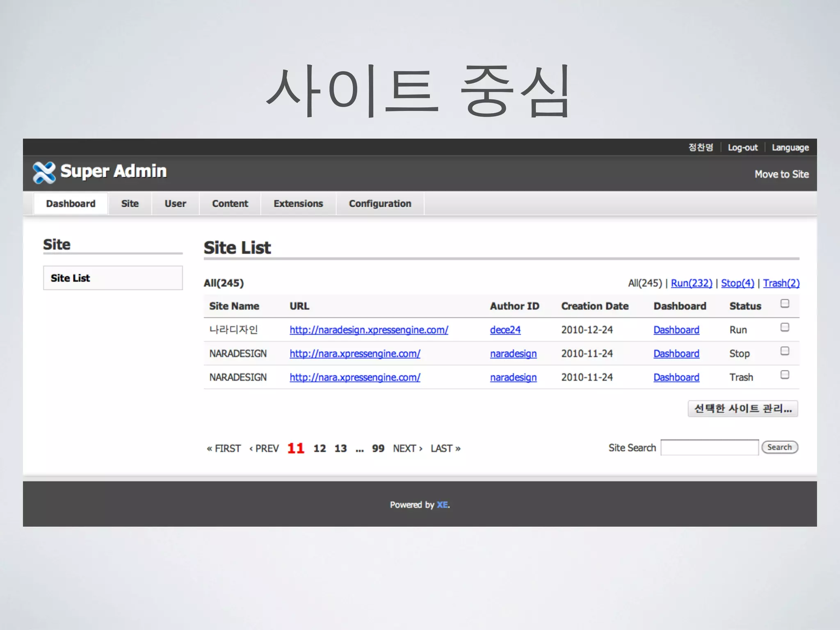Open the Language selector in top bar

coord(790,148)
